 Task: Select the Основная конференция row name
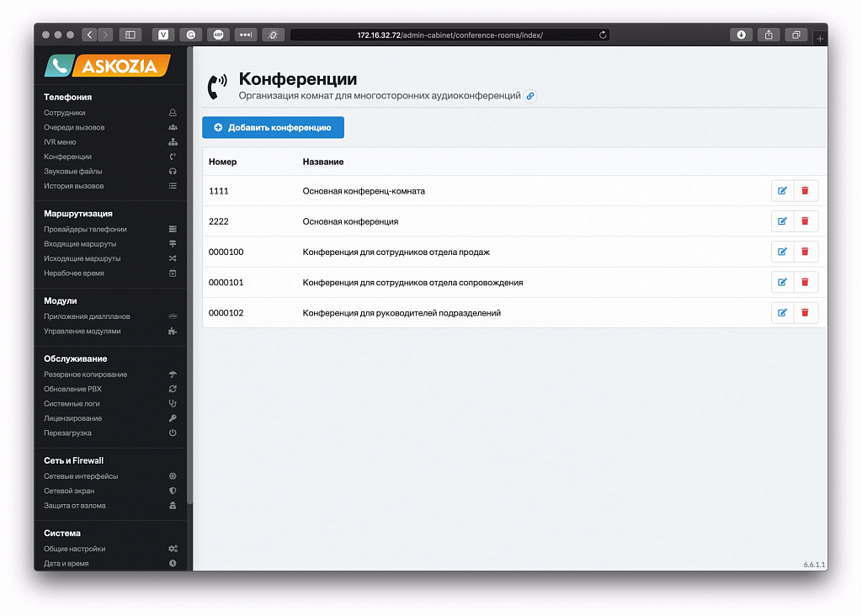point(350,221)
